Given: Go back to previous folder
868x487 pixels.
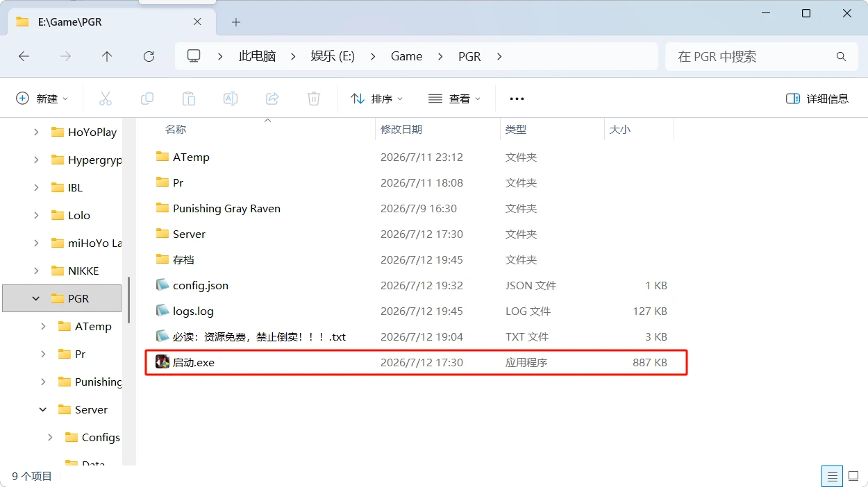Looking at the screenshot, I should pos(24,57).
